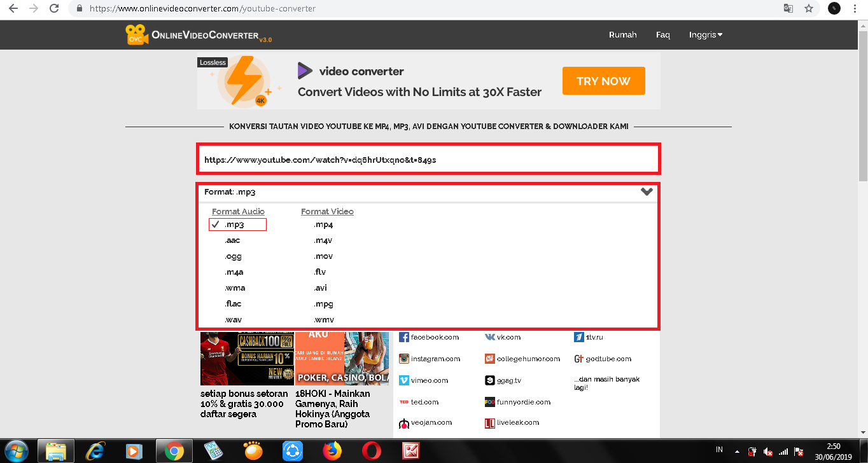Image resolution: width=868 pixels, height=463 pixels.
Task: Click the facebook.com site icon
Action: (x=403, y=337)
